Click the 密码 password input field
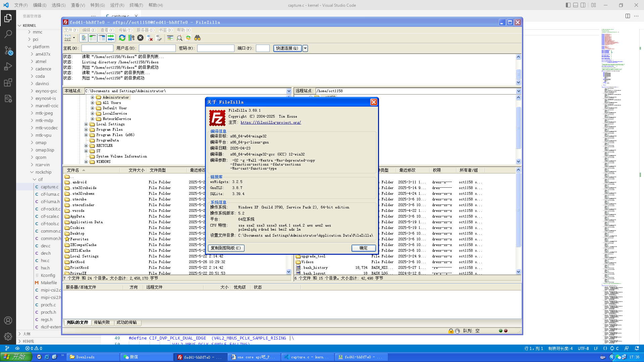The image size is (644, 362). click(x=216, y=48)
